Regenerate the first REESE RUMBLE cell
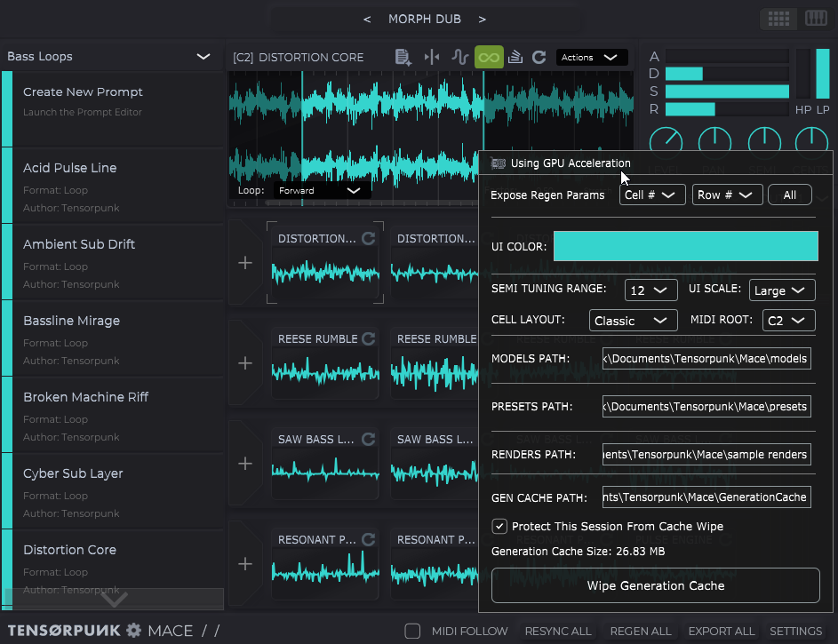 [x=368, y=338]
